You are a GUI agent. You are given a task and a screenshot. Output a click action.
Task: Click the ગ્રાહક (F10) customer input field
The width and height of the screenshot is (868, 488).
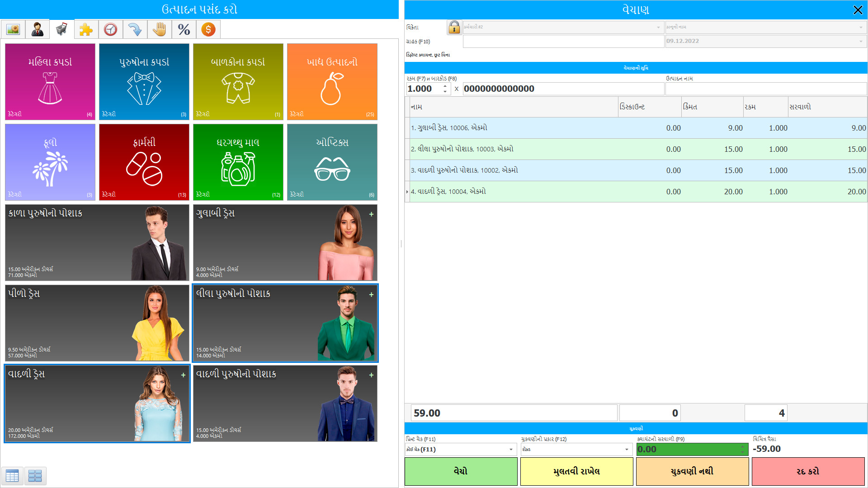point(563,41)
